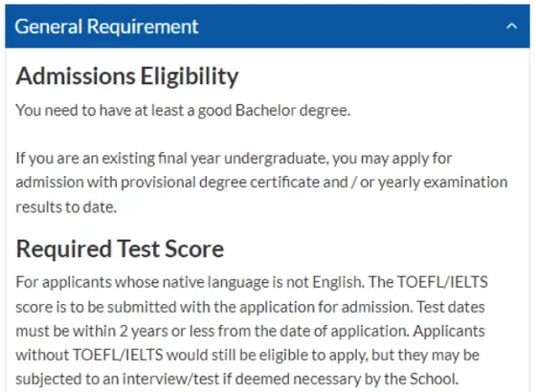The image size is (537, 392).
Task: Click the blue General Requirement header bar
Action: pos(267,26)
